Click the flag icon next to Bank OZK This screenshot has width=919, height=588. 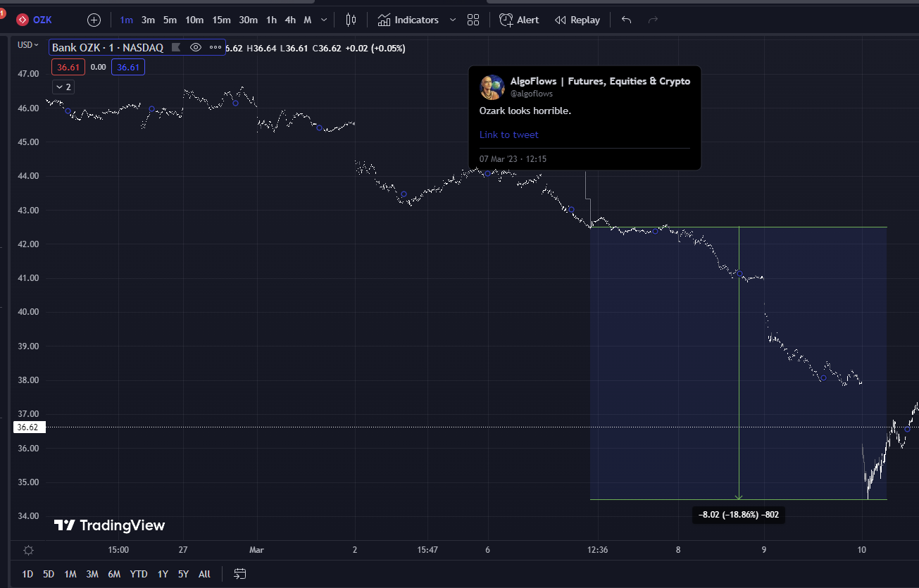click(176, 48)
